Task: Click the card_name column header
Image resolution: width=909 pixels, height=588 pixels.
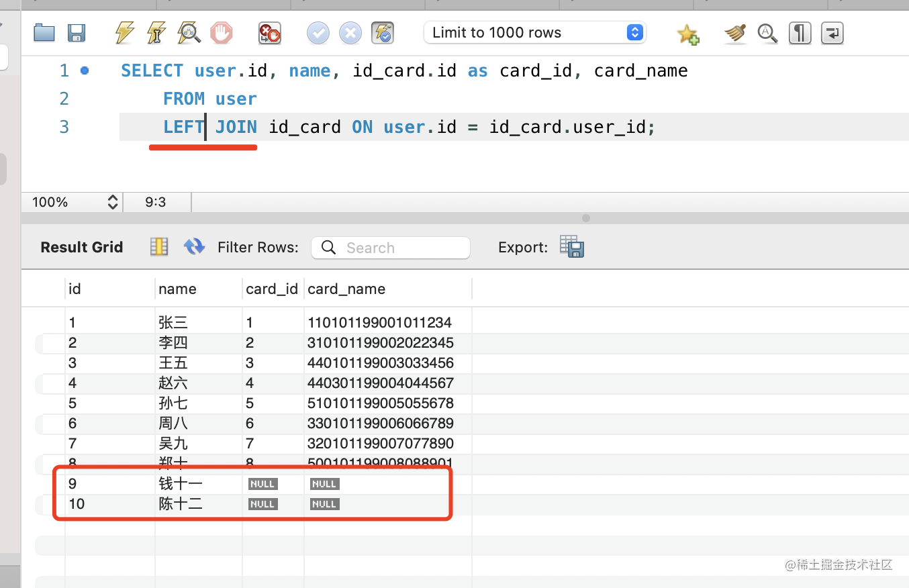Action: (x=346, y=289)
